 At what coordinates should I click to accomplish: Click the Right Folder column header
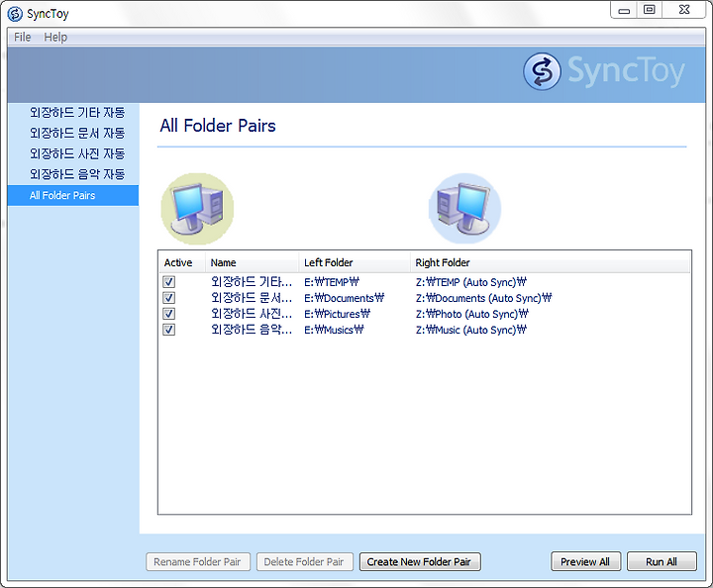550,262
